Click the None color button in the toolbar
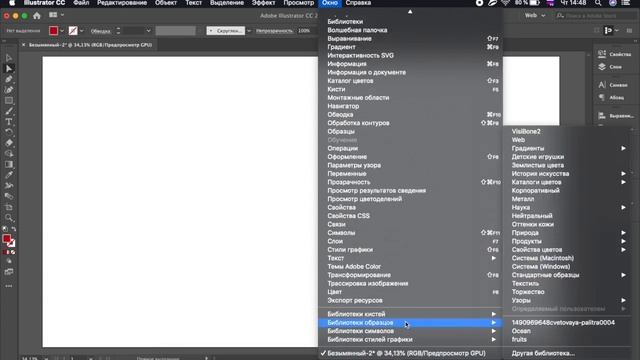 click(x=13, y=252)
